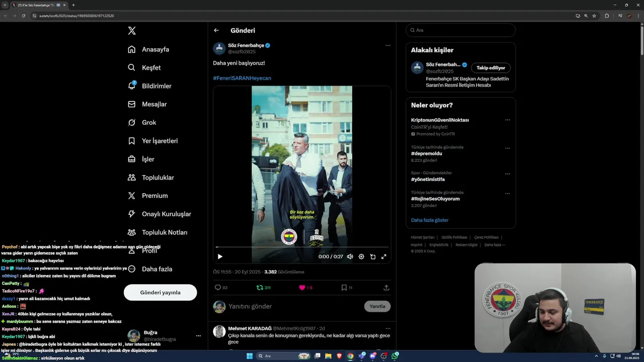Open Bildirimler notifications page

149,86
